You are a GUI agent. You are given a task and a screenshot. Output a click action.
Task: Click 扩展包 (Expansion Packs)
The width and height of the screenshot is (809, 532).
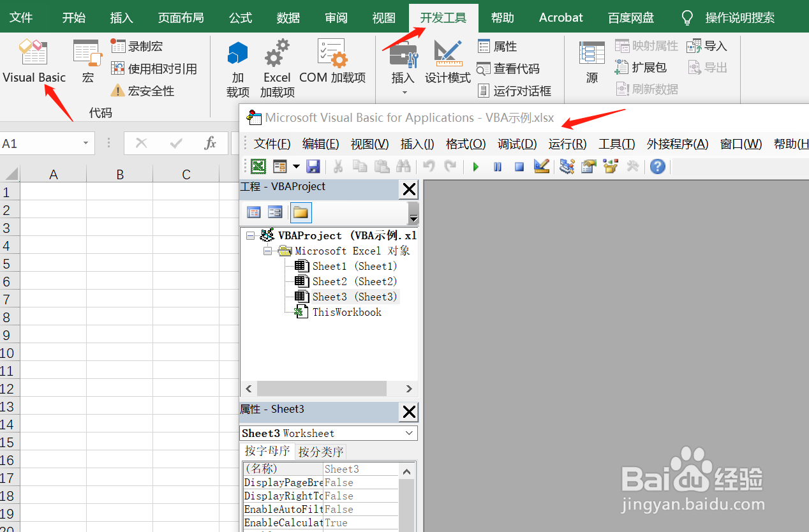641,67
